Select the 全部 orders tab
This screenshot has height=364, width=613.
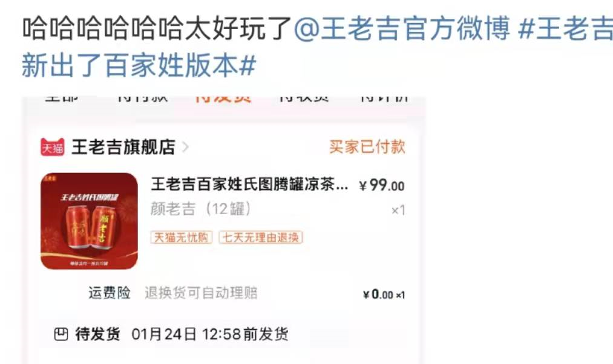(61, 98)
